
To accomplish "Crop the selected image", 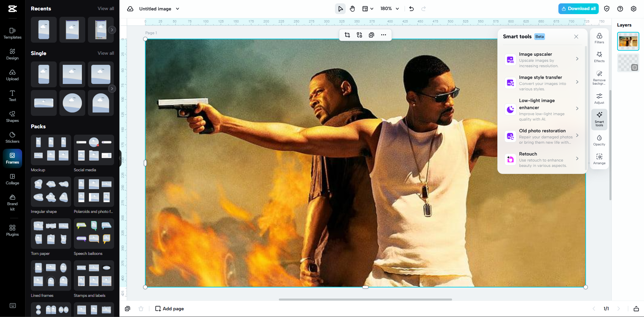I will [347, 35].
